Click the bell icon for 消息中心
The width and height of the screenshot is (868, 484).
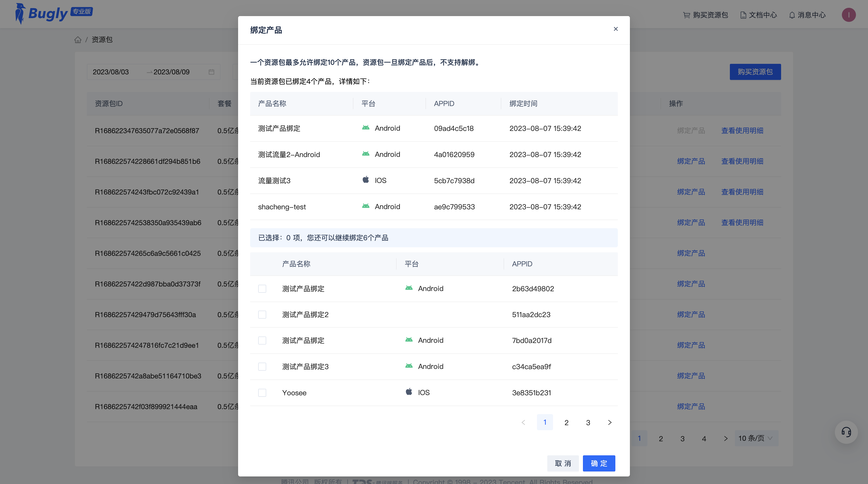(792, 15)
